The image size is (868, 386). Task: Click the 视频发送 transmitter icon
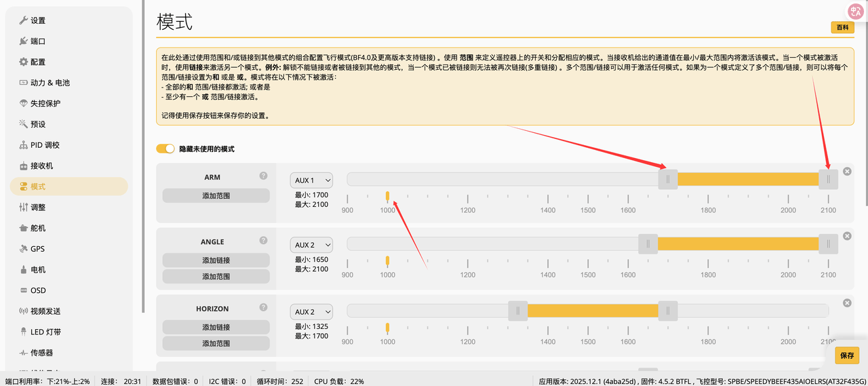click(24, 311)
